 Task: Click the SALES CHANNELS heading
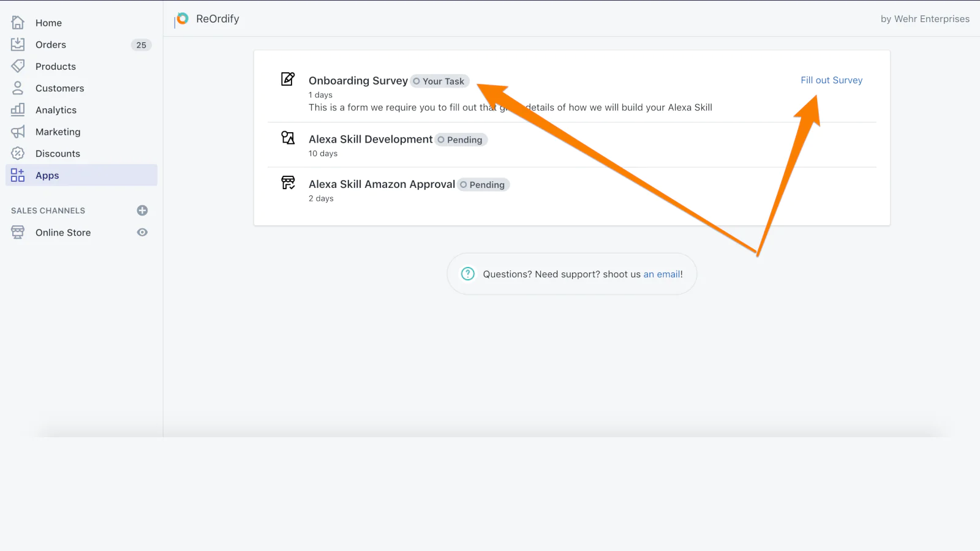48,211
